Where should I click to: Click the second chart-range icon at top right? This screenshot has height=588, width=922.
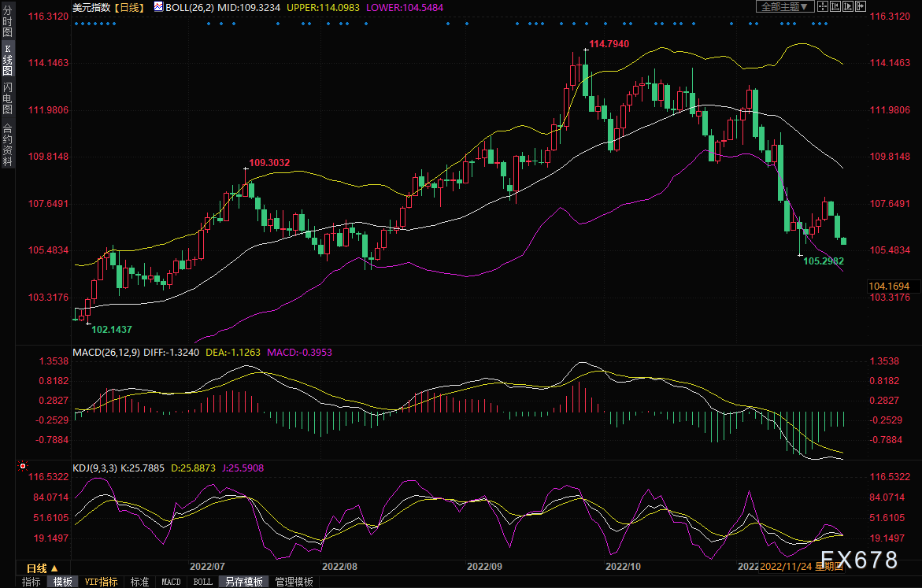(x=835, y=6)
